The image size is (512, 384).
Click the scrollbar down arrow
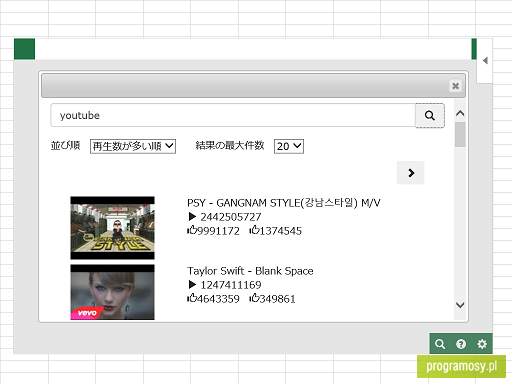pos(460,305)
